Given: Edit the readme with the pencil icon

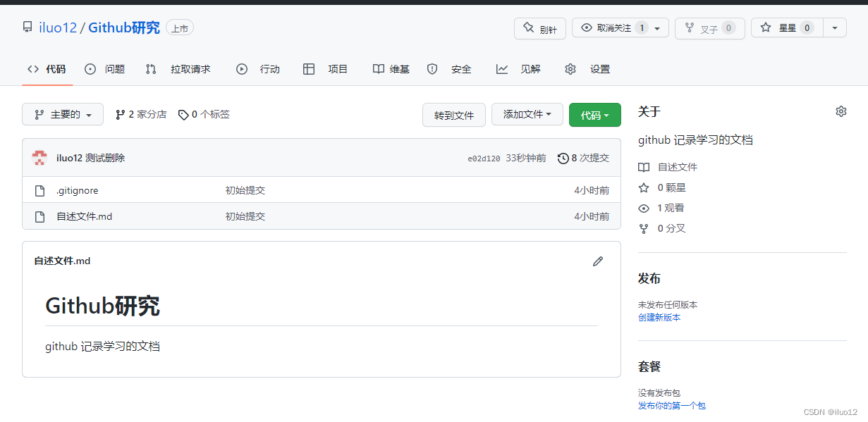Looking at the screenshot, I should click(x=598, y=261).
